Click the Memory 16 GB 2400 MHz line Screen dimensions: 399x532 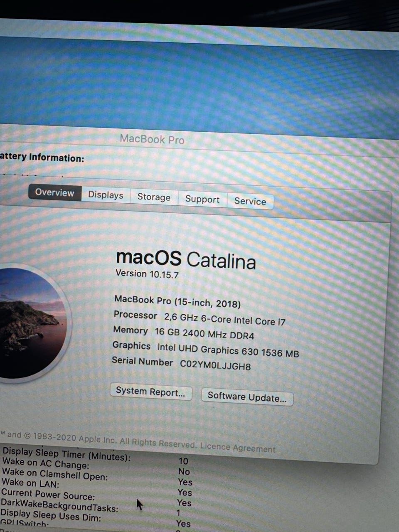pos(184,332)
